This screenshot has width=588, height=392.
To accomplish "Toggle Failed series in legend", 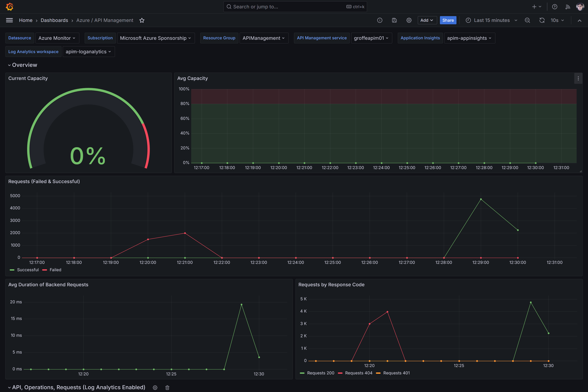I will [x=55, y=270].
